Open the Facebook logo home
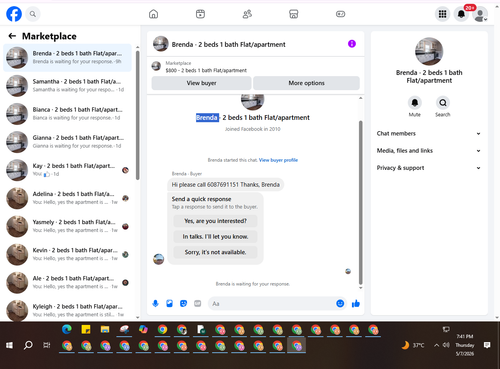500x369 pixels. point(14,14)
